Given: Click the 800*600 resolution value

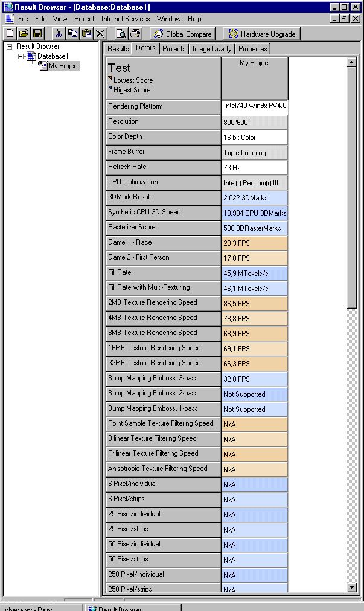Looking at the screenshot, I should [x=255, y=122].
